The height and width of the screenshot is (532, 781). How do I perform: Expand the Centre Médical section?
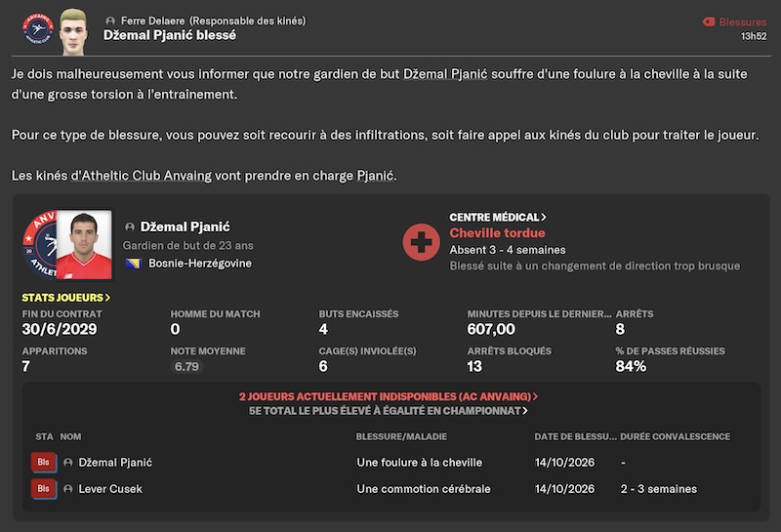click(x=498, y=217)
